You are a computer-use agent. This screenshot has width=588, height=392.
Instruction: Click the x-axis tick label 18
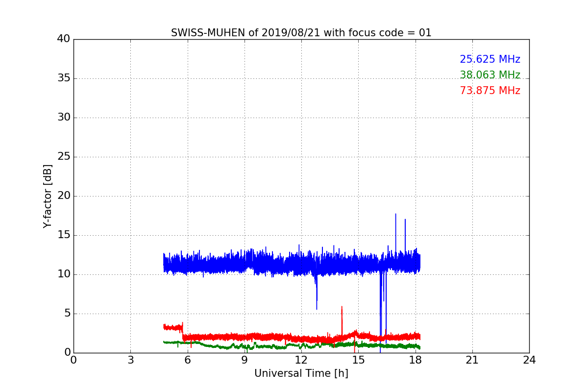pyautogui.click(x=416, y=360)
